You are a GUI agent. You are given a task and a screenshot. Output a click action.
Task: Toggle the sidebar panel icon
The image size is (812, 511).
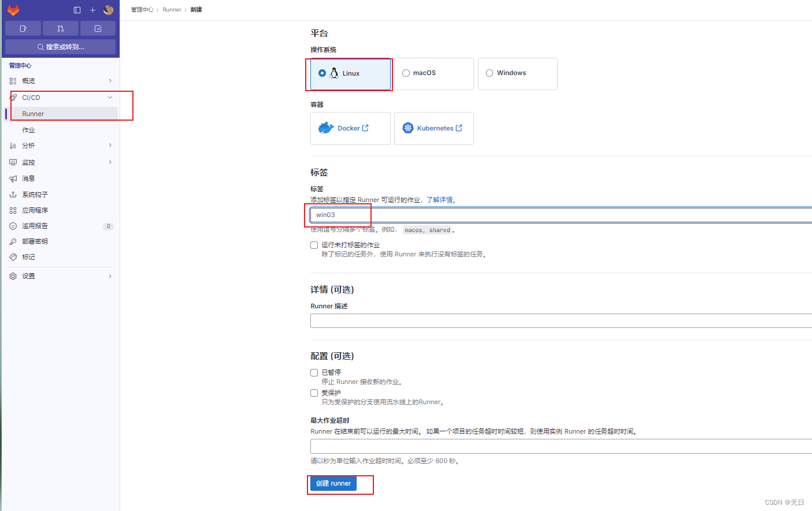pyautogui.click(x=77, y=10)
